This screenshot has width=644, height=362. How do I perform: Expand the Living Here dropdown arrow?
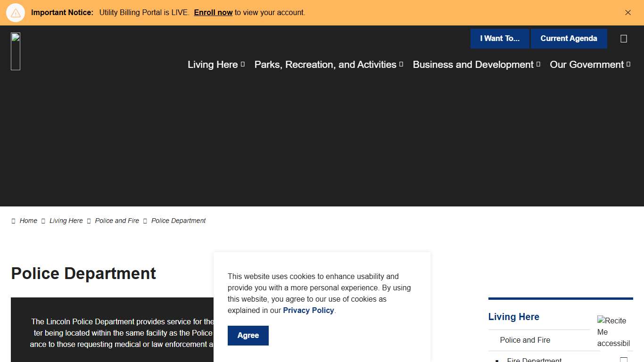[x=243, y=65]
